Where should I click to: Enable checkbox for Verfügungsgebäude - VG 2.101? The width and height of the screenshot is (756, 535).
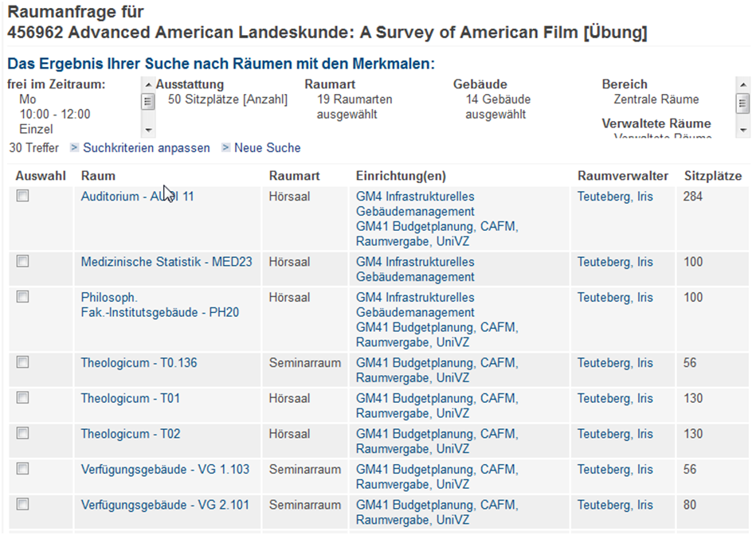pos(23,504)
